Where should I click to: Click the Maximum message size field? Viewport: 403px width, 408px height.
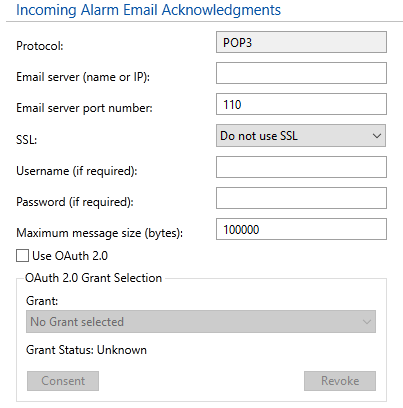click(x=301, y=229)
